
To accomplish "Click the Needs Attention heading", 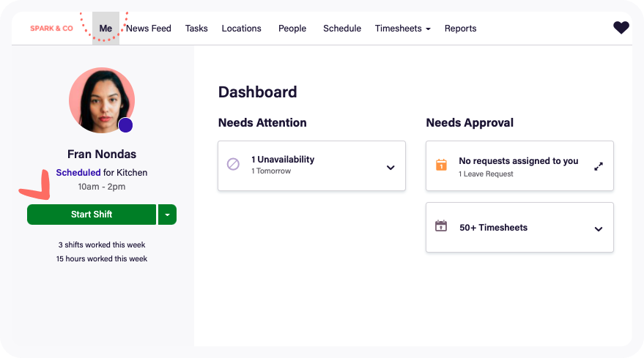I will (x=262, y=123).
